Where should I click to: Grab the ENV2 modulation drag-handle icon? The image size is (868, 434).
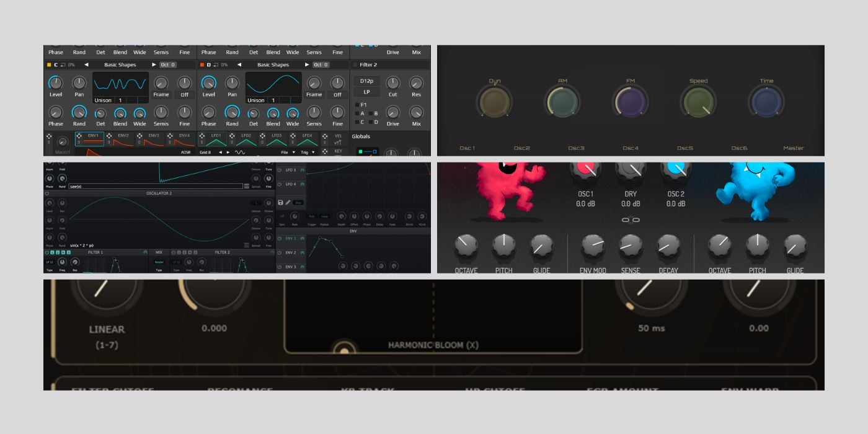coord(109,135)
